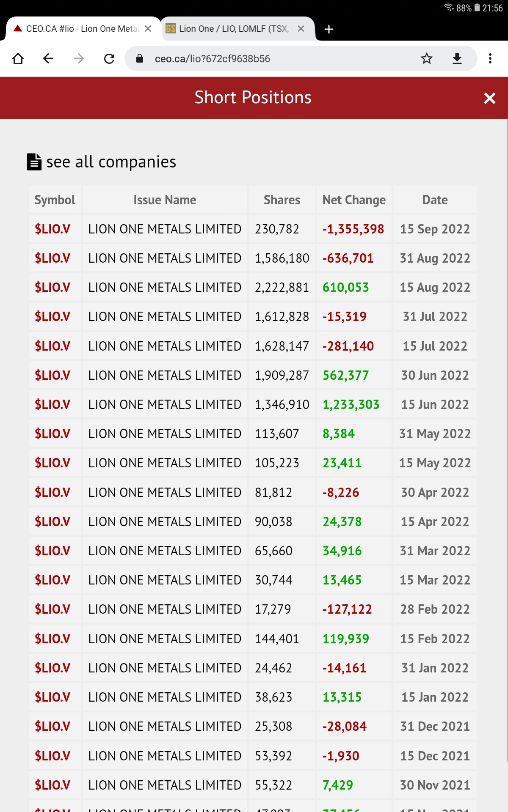The image size is (508, 812).
Task: Click the address bar URL
Action: [213, 59]
